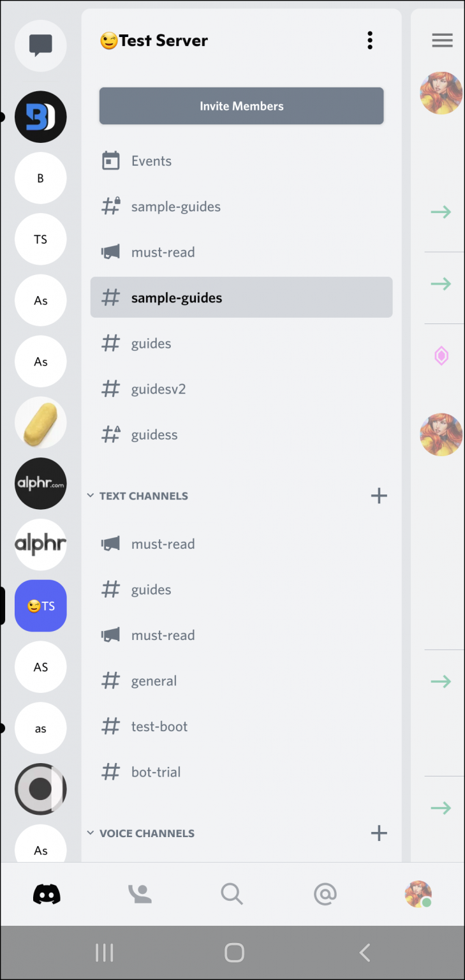Open the Discord home tab icon

(x=45, y=894)
